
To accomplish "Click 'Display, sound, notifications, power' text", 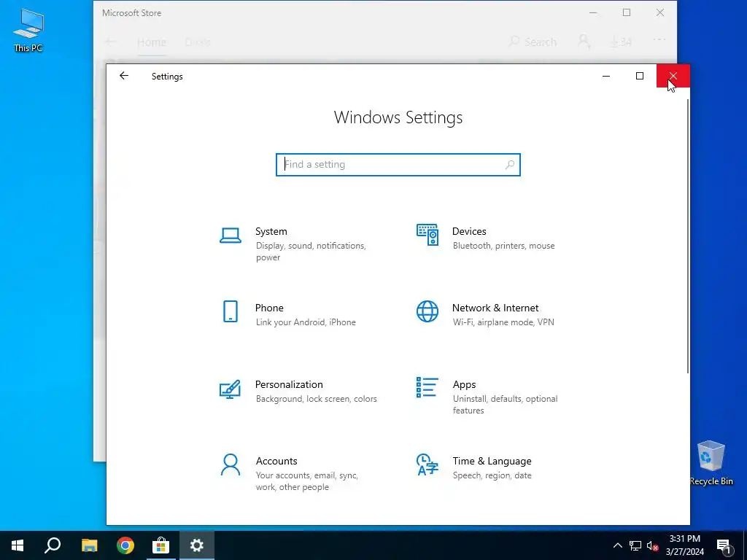I will coord(311,252).
